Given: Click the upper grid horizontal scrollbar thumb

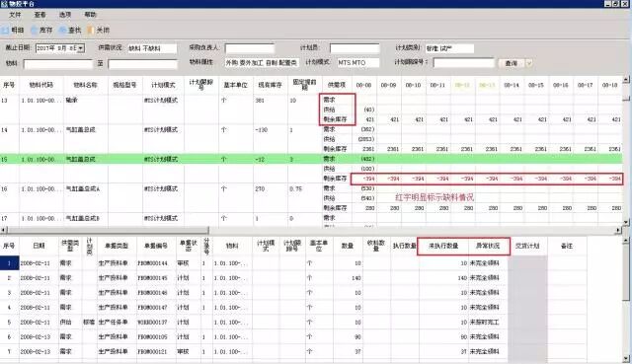Looking at the screenshot, I should pos(108,230).
